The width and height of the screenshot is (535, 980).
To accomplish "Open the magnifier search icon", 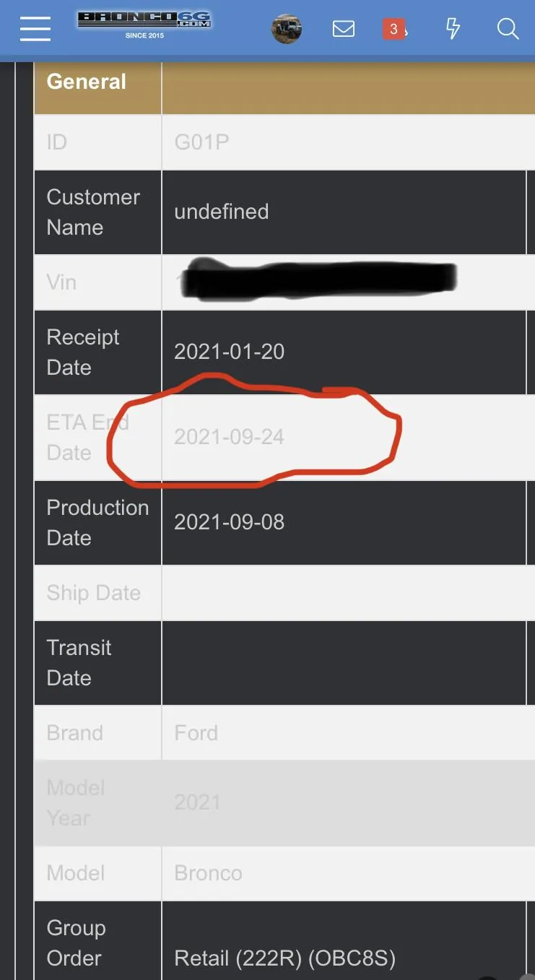I will click(508, 29).
